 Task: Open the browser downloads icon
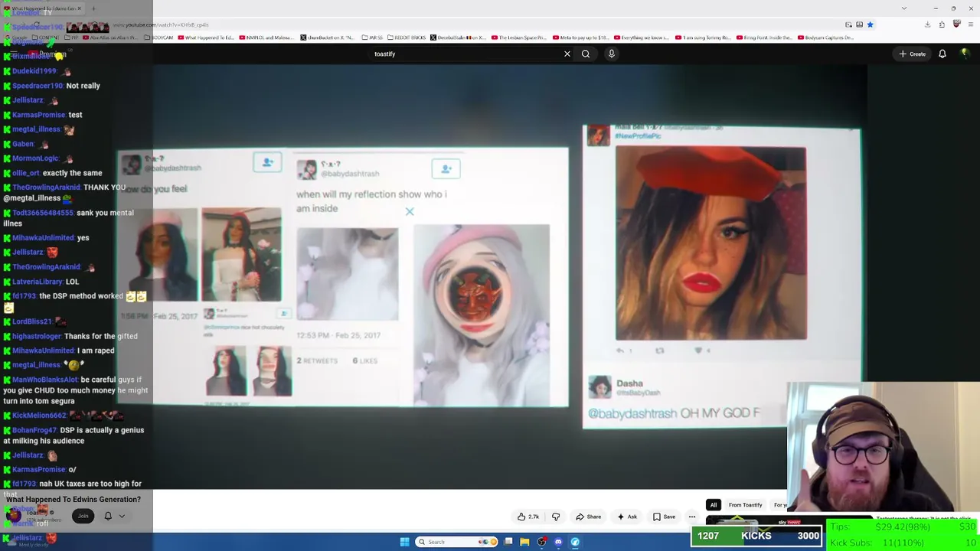(927, 24)
